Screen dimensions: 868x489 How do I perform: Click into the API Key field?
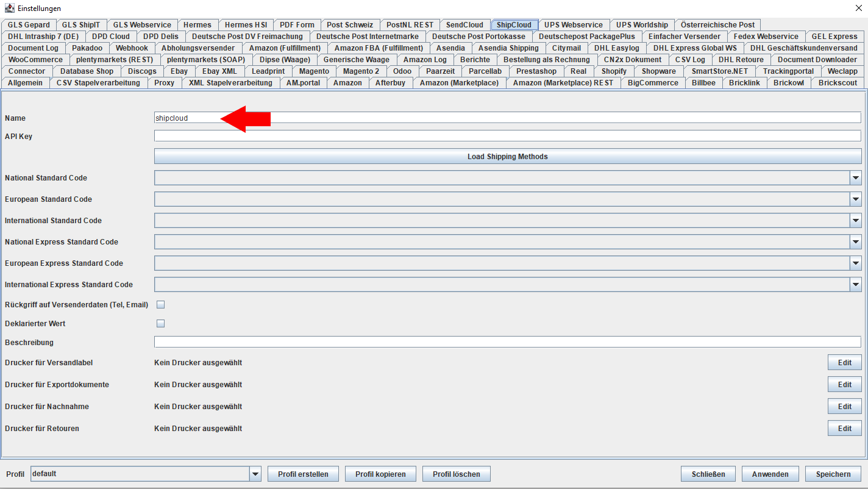[508, 136]
